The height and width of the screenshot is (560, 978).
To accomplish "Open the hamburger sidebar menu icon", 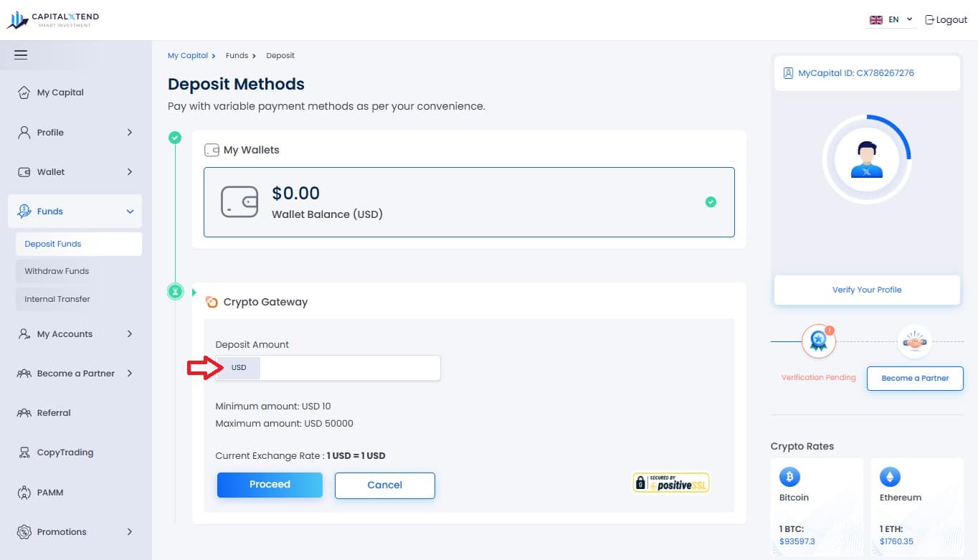I will coord(21,54).
